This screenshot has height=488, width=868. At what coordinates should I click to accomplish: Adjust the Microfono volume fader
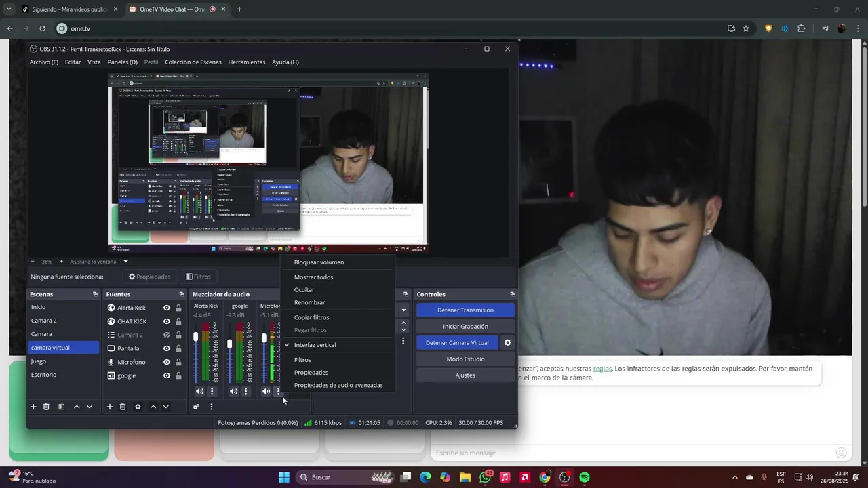(264, 338)
